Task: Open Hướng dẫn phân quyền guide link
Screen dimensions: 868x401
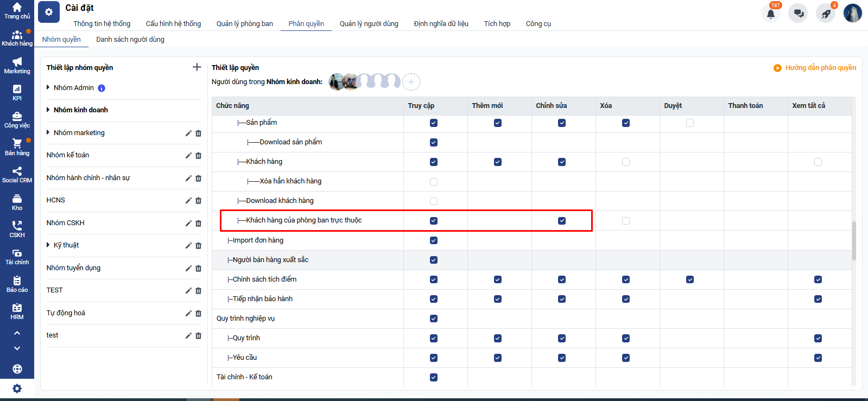Action: 815,68
